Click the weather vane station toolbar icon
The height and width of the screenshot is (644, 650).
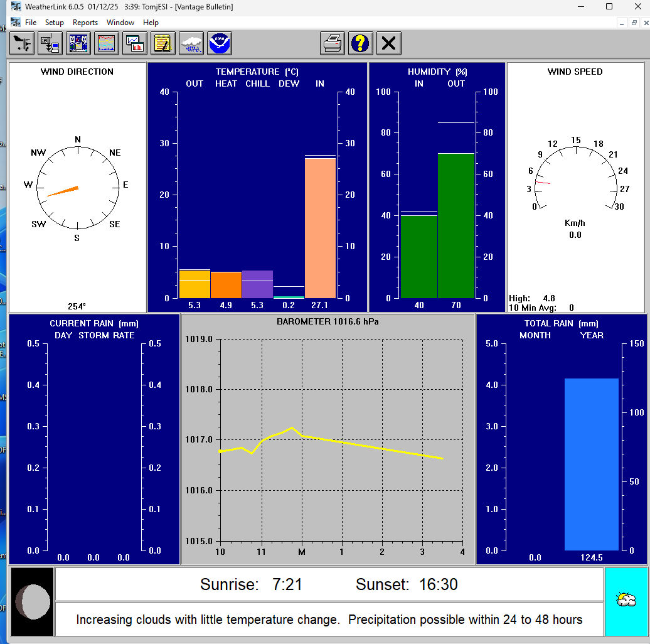22,43
